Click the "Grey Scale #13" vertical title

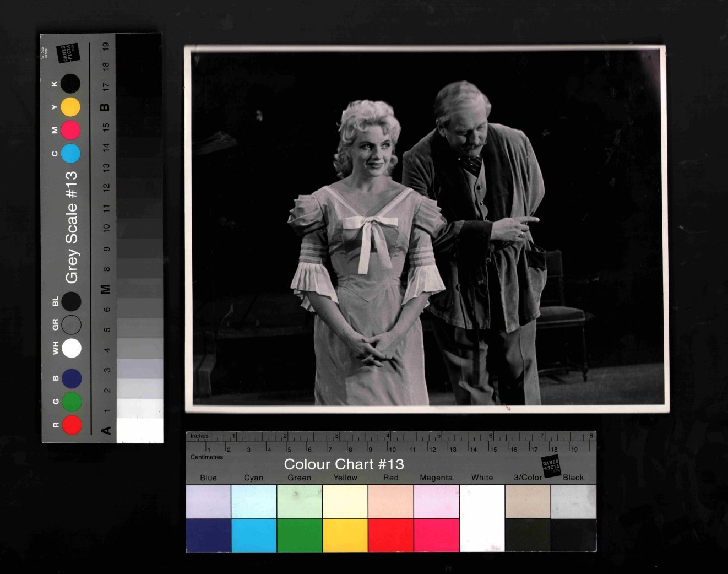72,227
